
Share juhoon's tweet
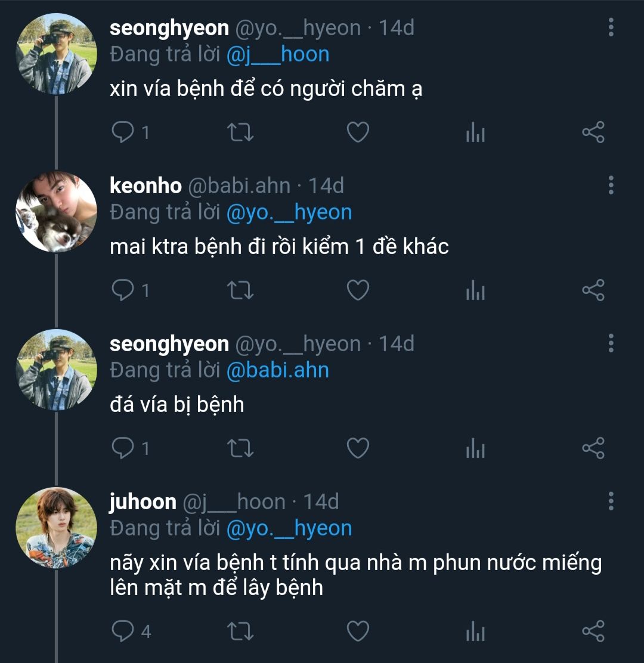[593, 631]
